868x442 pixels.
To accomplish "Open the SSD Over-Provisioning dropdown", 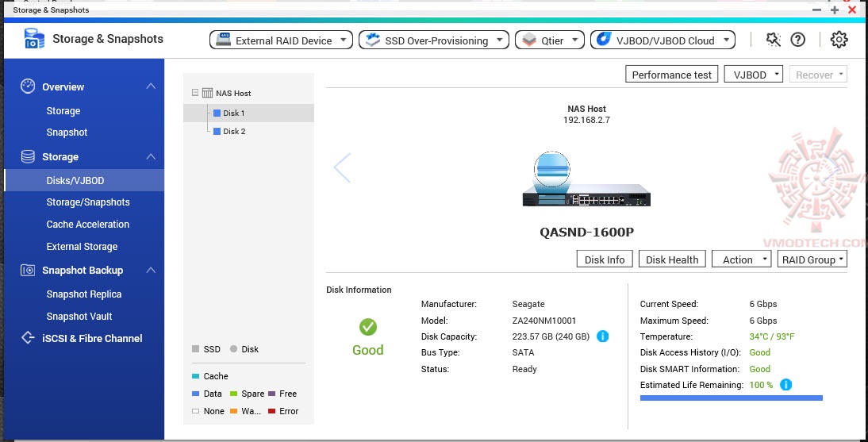I will pos(433,40).
